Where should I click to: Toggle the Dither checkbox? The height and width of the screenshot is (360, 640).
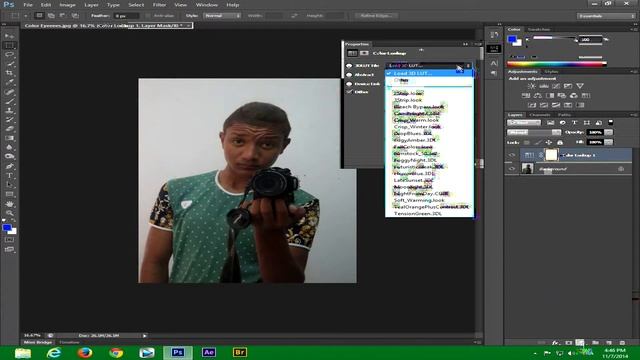click(x=349, y=92)
